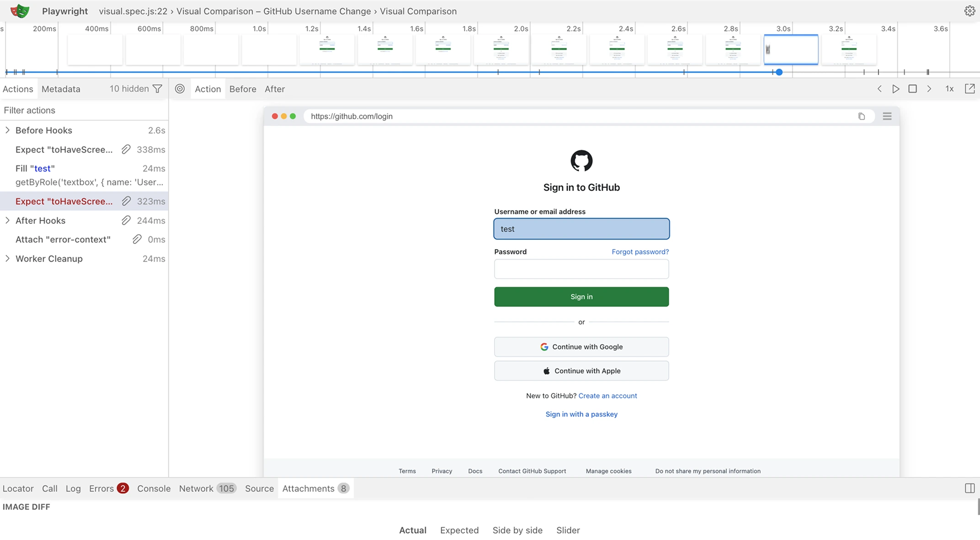
Task: Expand Worker Cleanup action
Action: (7, 259)
